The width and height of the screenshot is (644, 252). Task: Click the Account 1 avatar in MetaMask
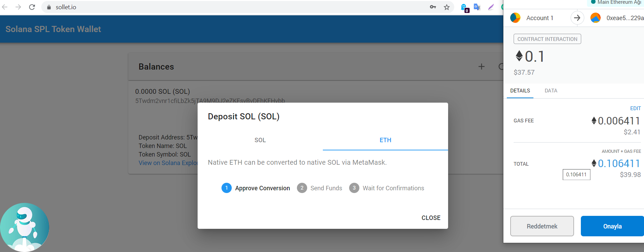point(515,18)
